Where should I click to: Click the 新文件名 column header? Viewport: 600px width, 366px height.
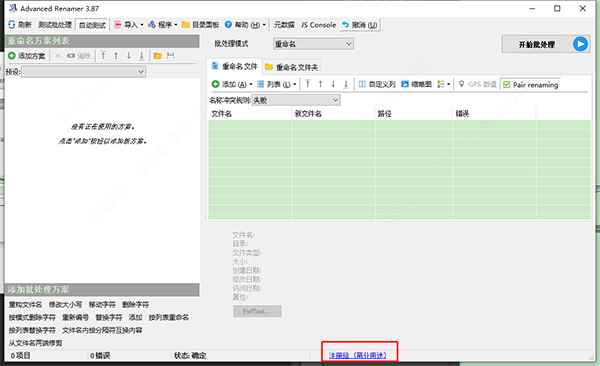(334, 114)
